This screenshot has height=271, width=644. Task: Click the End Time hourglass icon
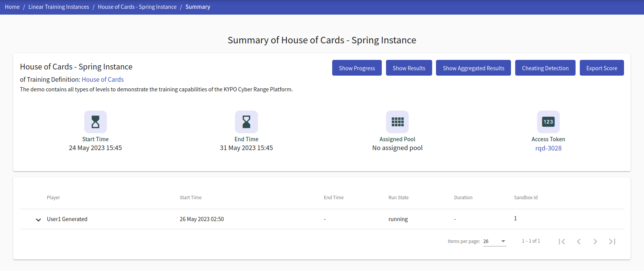[246, 122]
